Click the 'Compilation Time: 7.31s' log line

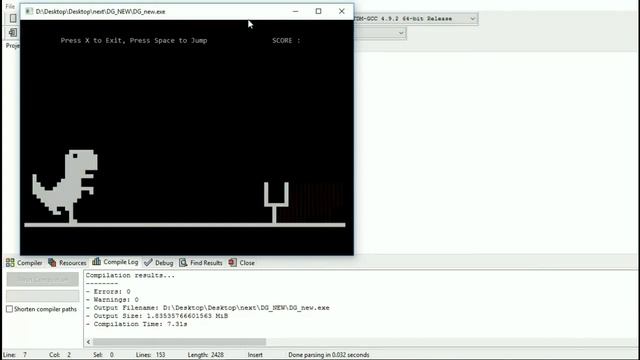136,324
